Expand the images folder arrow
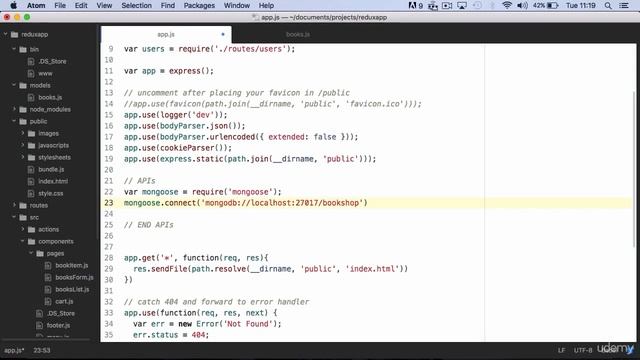 [23, 133]
